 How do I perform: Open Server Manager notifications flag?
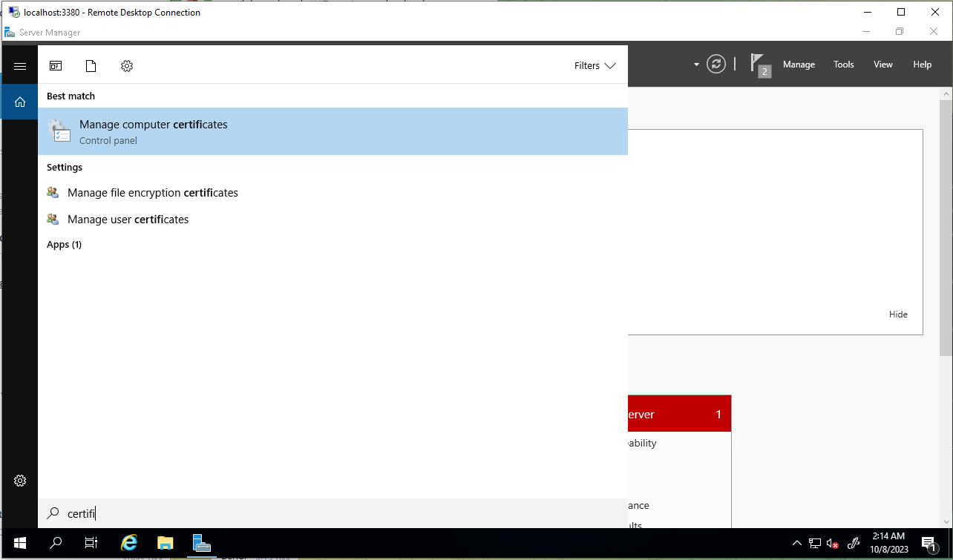[759, 65]
